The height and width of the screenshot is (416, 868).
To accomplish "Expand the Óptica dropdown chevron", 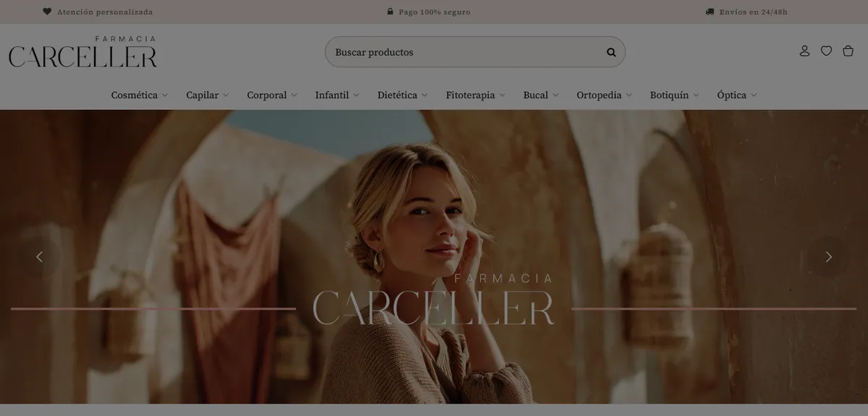I will 753,95.
